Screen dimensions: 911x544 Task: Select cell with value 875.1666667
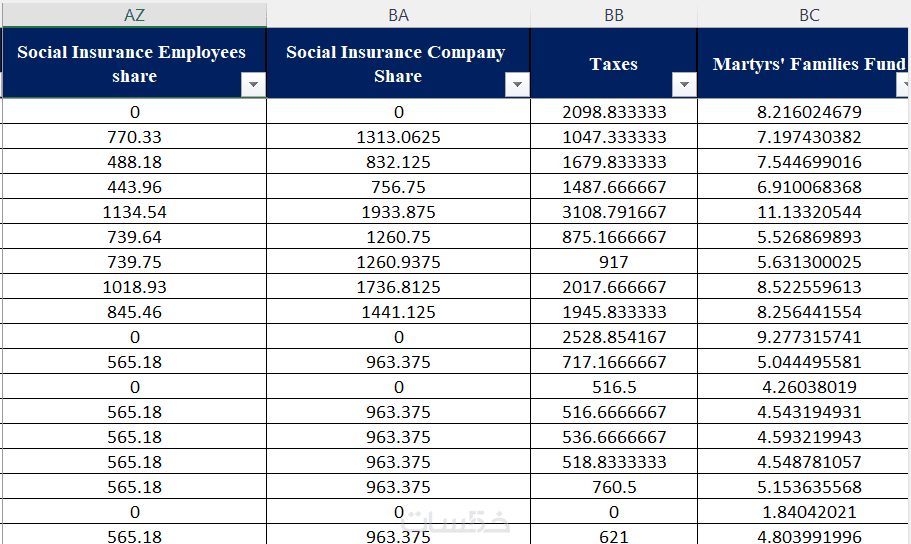pyautogui.click(x=614, y=237)
